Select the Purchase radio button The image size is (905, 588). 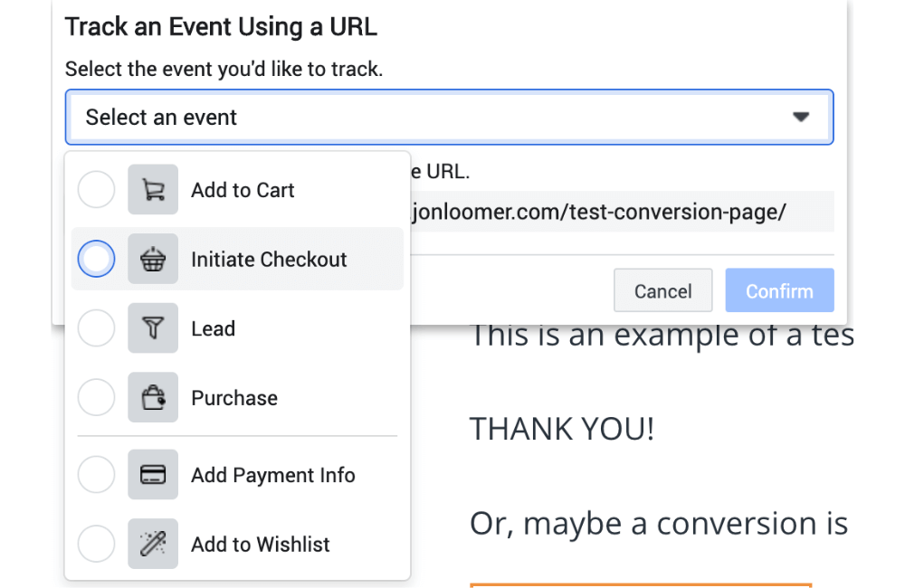click(x=96, y=397)
